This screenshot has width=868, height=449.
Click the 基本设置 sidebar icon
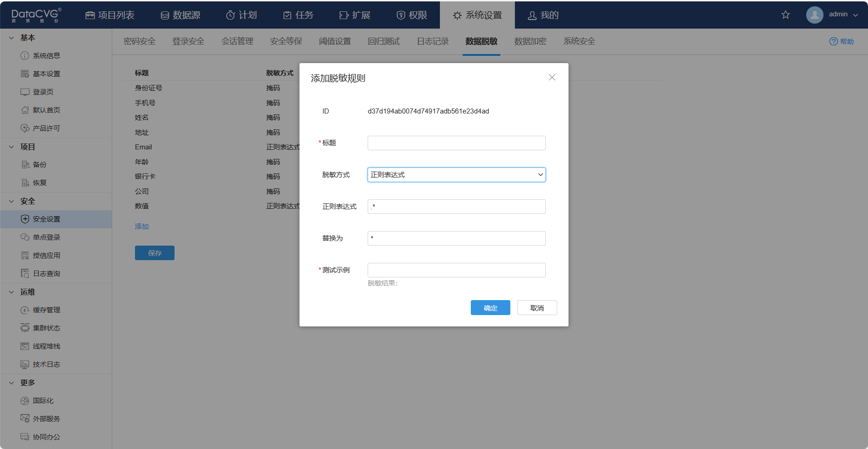point(25,74)
